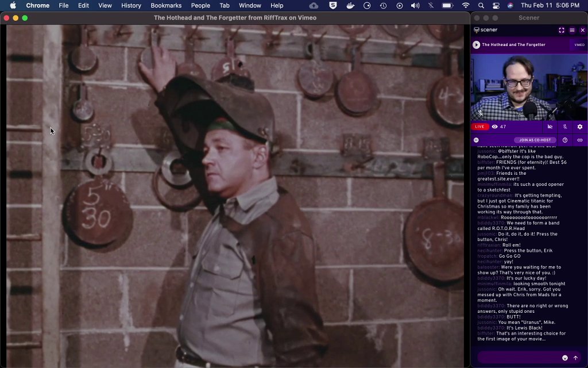Open the emoji picker in chat
The height and width of the screenshot is (368, 588).
(x=565, y=358)
